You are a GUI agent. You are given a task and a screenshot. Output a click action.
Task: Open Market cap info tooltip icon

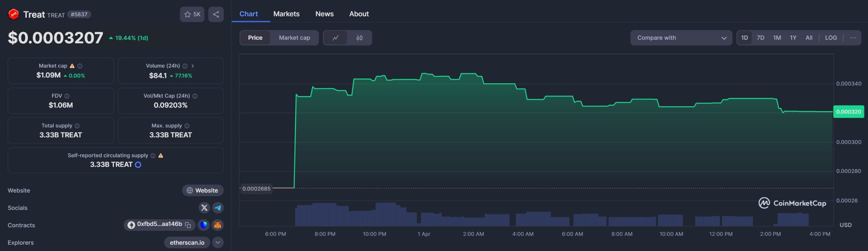[80, 66]
